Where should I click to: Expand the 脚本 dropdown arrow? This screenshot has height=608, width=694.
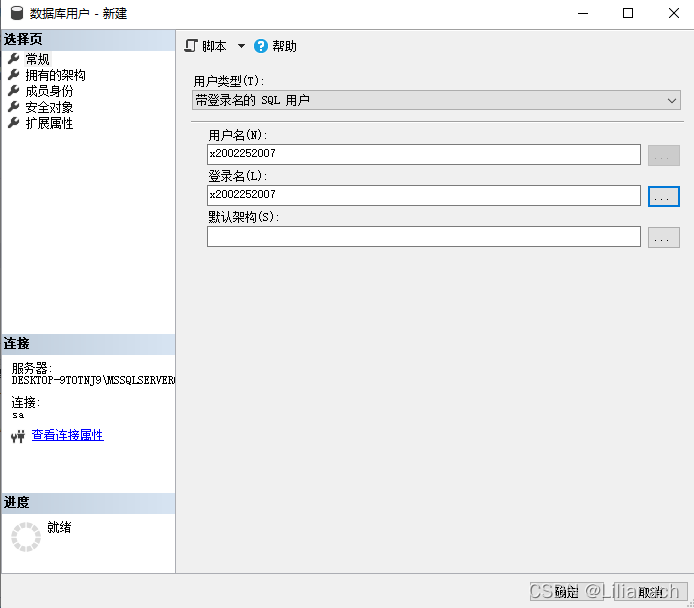pyautogui.click(x=241, y=46)
